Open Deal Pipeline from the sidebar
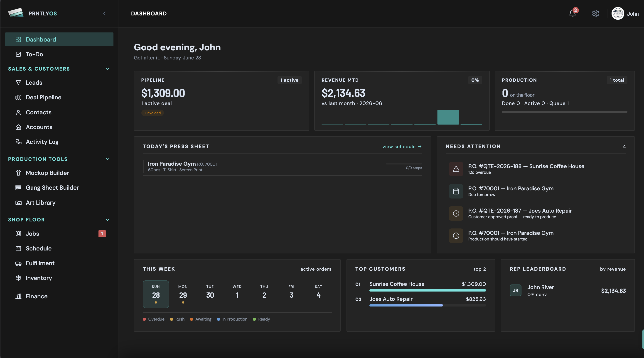The width and height of the screenshot is (644, 358). click(x=59, y=97)
